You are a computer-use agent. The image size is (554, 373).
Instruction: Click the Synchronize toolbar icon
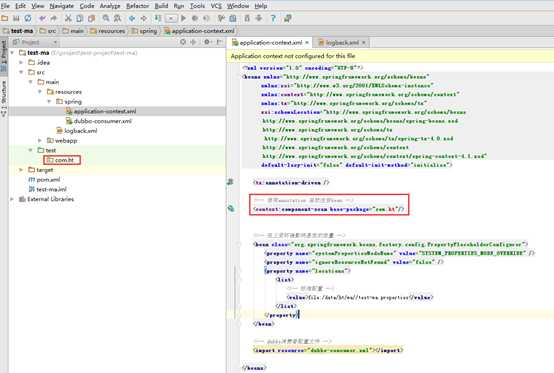point(28,18)
